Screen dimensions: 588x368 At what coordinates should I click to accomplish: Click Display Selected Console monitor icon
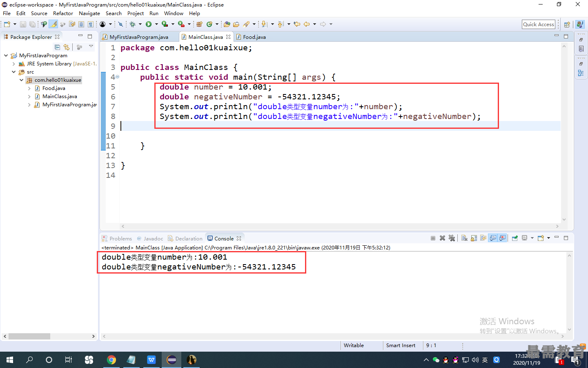coord(525,238)
